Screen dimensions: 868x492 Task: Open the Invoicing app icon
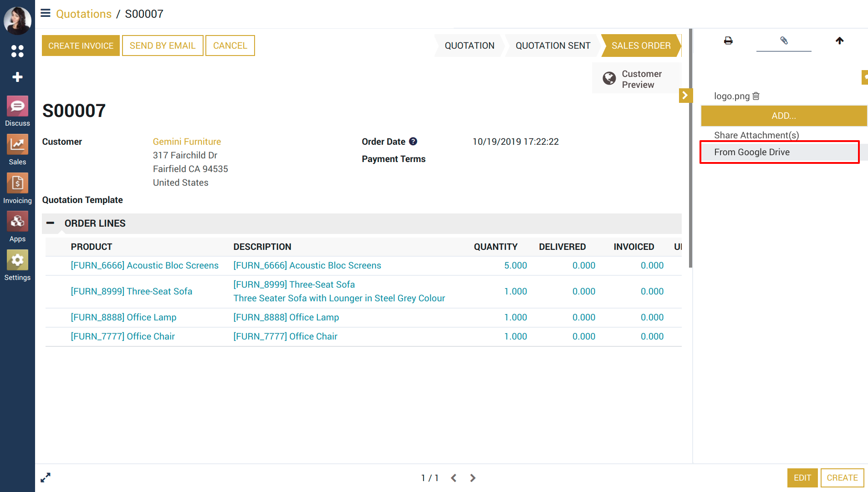click(17, 188)
